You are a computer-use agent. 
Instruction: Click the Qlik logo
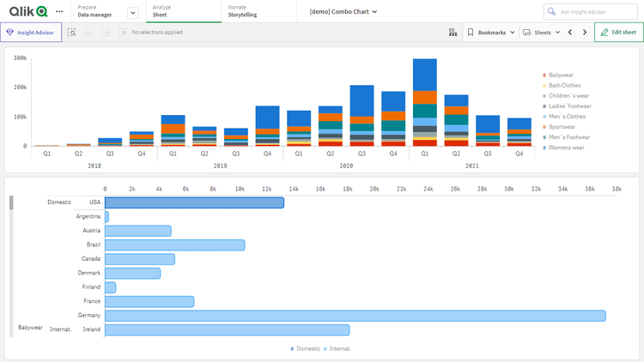coord(28,11)
